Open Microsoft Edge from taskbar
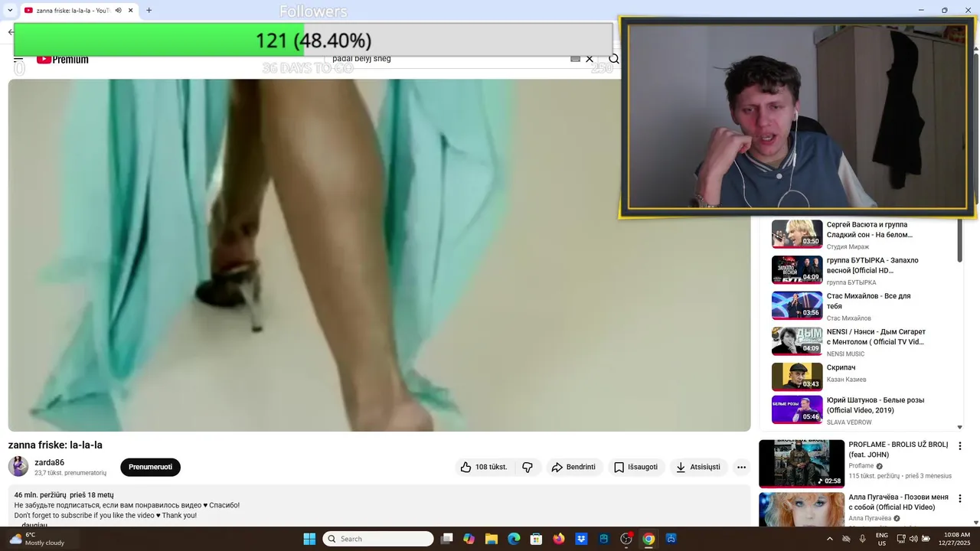 (514, 539)
